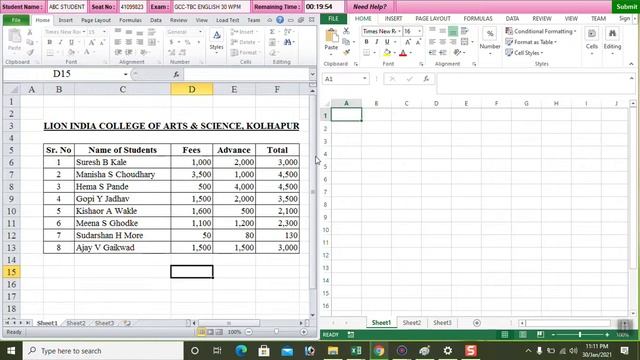Screen dimensions: 640x360
Task: Apply Fill Color bucket in right Excel
Action: (387, 53)
